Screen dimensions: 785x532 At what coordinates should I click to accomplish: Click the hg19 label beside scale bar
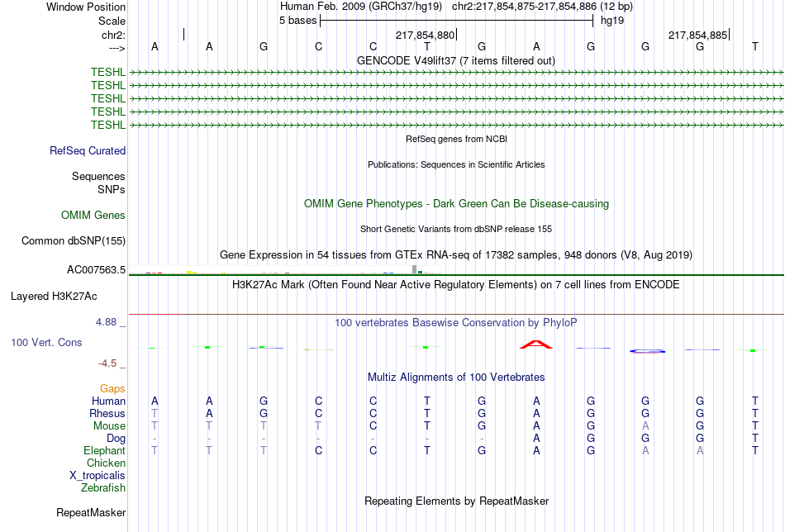coord(612,21)
